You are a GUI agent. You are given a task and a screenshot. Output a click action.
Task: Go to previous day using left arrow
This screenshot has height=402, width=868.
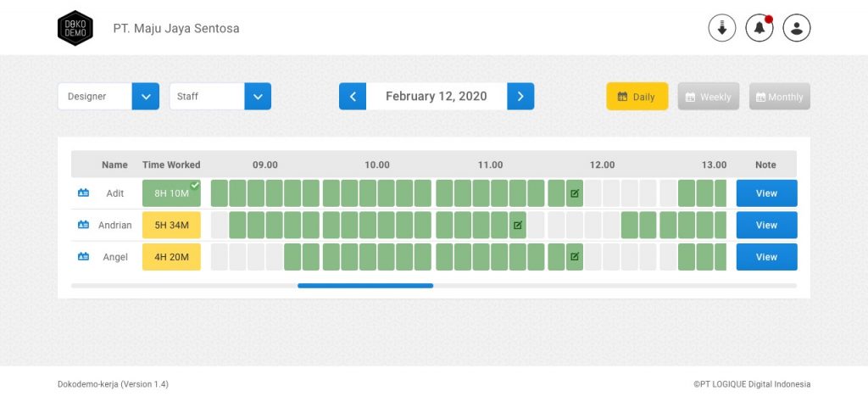point(353,97)
